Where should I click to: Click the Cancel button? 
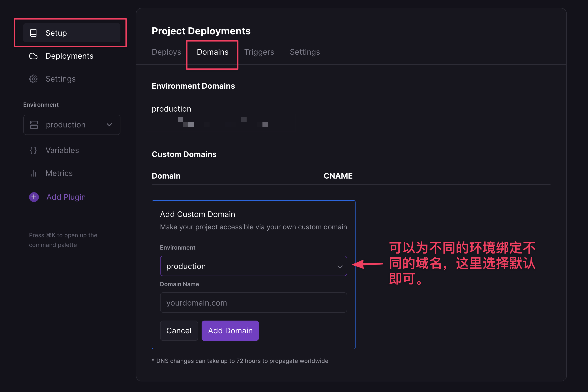179,330
